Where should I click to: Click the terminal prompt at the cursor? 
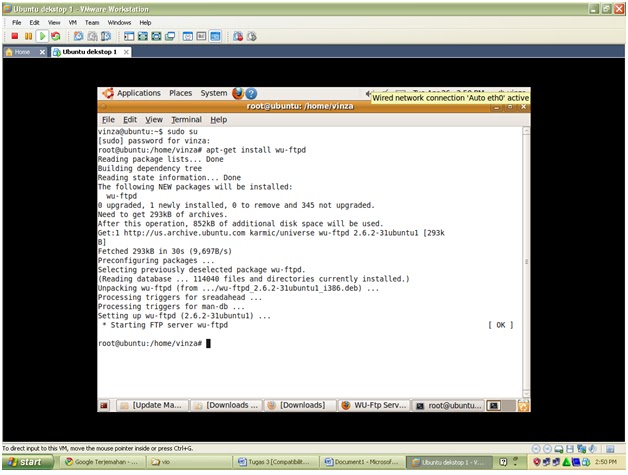pyautogui.click(x=208, y=343)
